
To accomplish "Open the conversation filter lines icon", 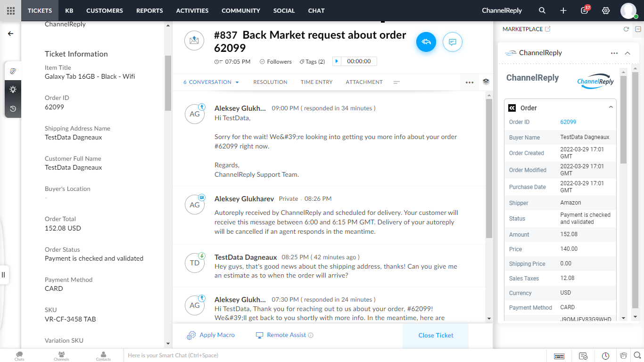I will [396, 82].
